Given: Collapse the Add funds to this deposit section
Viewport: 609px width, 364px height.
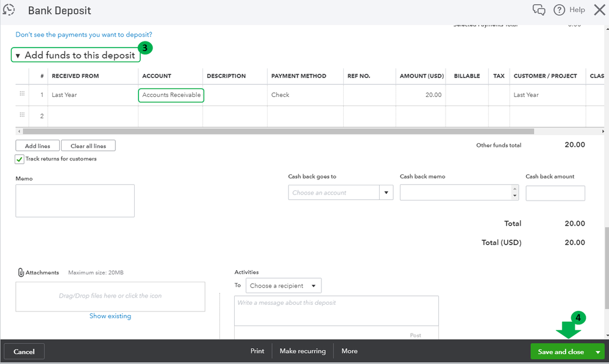Looking at the screenshot, I should coord(18,56).
